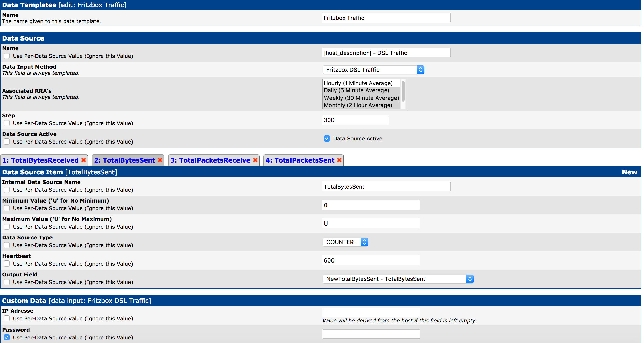
Task: Click the Password input field
Action: [371, 334]
